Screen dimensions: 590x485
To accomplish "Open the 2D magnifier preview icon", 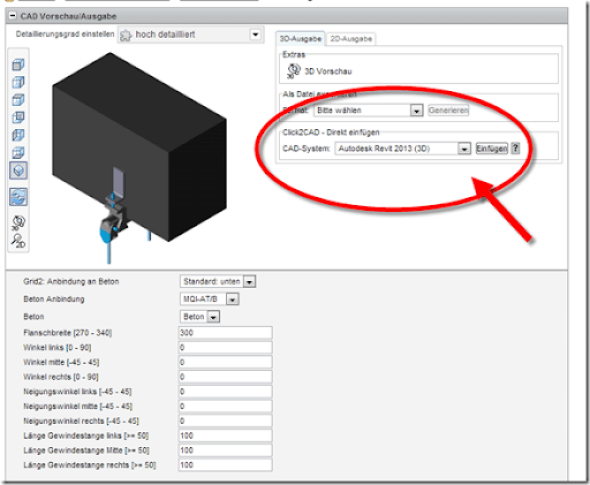I will (18, 241).
